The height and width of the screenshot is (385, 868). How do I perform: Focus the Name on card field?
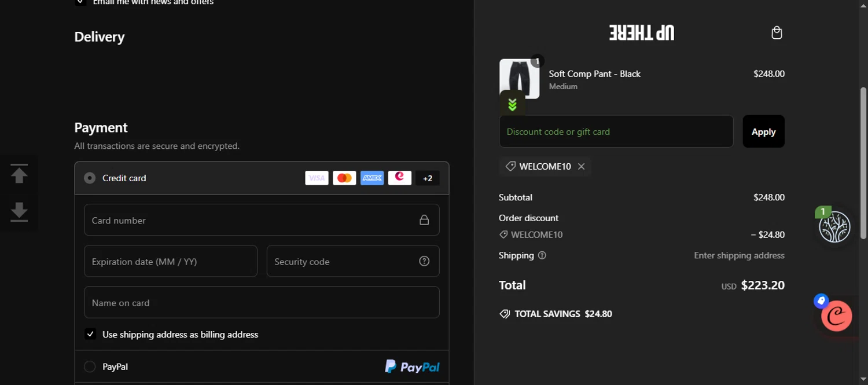(x=262, y=302)
